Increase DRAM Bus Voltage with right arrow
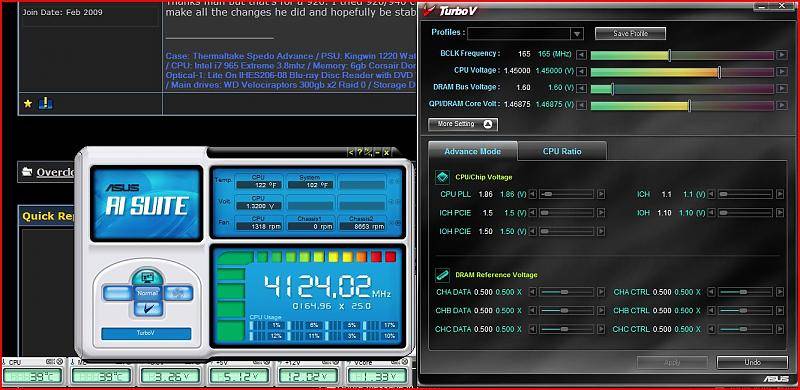The height and width of the screenshot is (390, 800). coord(781,88)
